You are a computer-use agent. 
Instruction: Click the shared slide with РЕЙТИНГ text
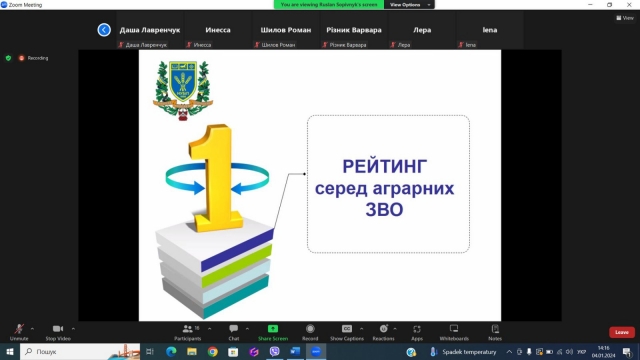[320, 185]
